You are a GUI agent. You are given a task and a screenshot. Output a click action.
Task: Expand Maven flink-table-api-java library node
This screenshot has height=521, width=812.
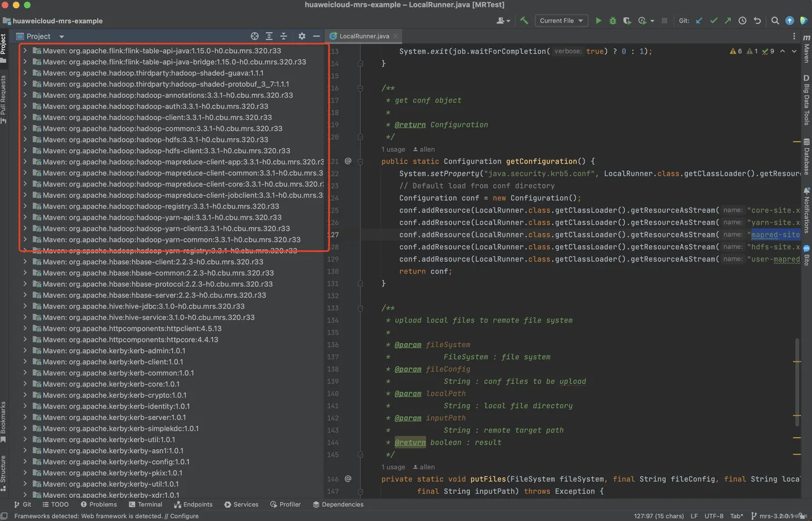tap(25, 50)
